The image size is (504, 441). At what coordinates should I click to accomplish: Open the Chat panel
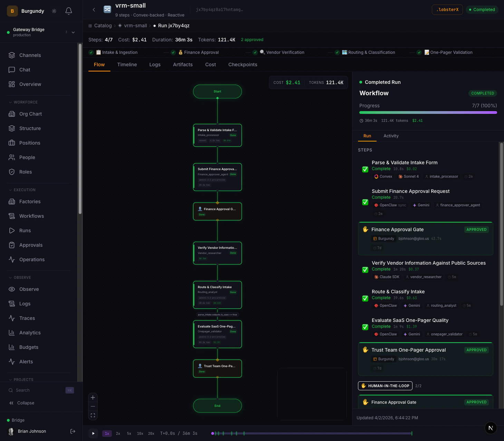24,70
